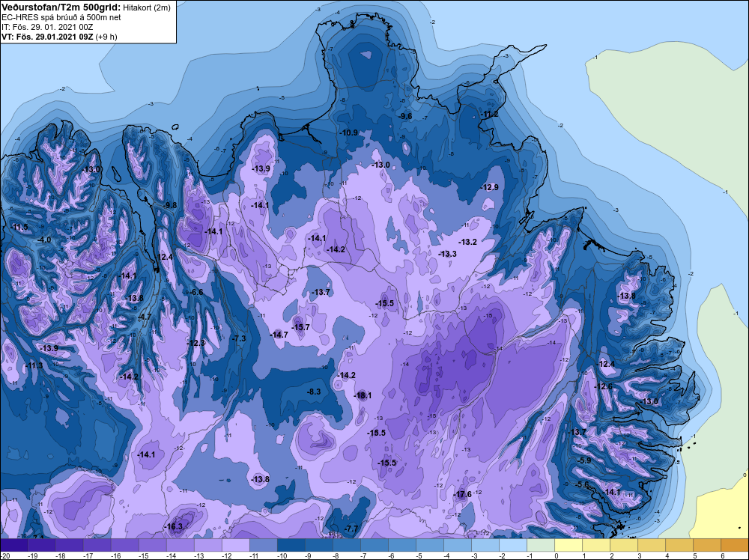Image resolution: width=749 pixels, height=560 pixels.
Task: Click the -17.6 temperature label
Action: tap(462, 494)
